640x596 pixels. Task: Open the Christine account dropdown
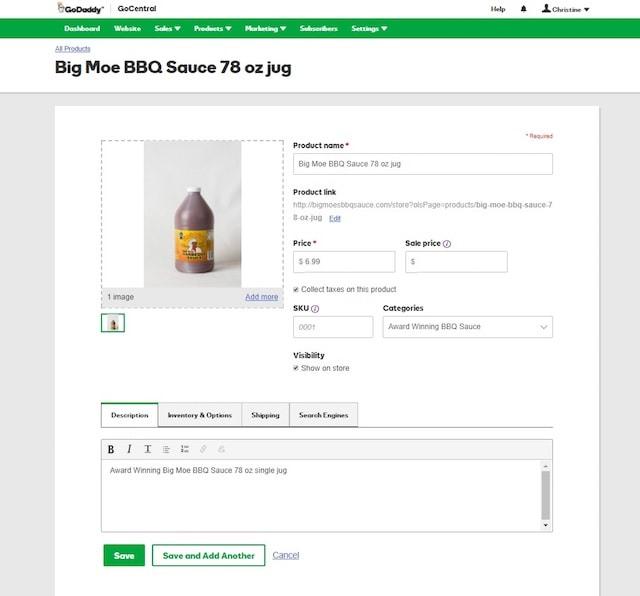566,9
